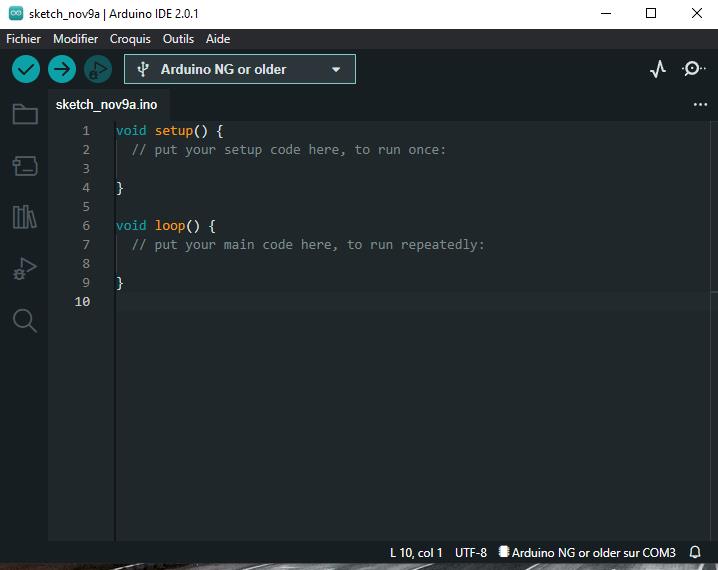Click the USB icon in board selector

[143, 69]
